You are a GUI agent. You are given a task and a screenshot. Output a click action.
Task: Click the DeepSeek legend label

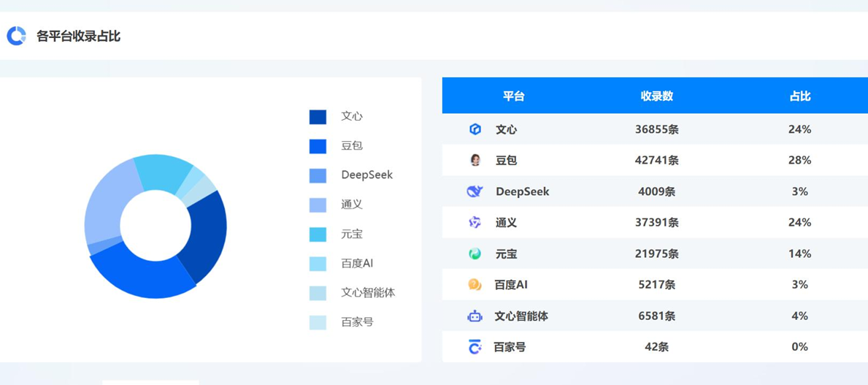367,175
